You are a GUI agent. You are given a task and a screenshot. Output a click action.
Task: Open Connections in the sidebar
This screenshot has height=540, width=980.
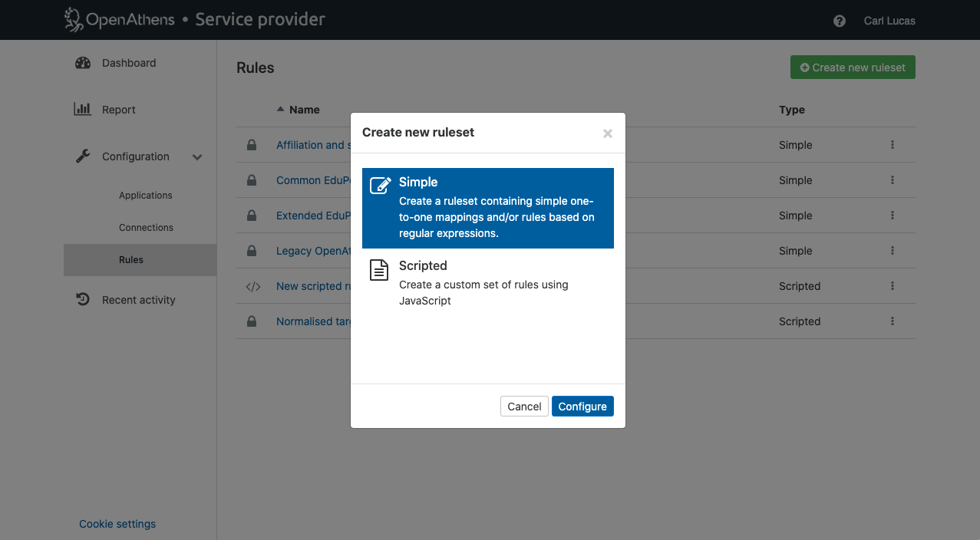coord(146,228)
